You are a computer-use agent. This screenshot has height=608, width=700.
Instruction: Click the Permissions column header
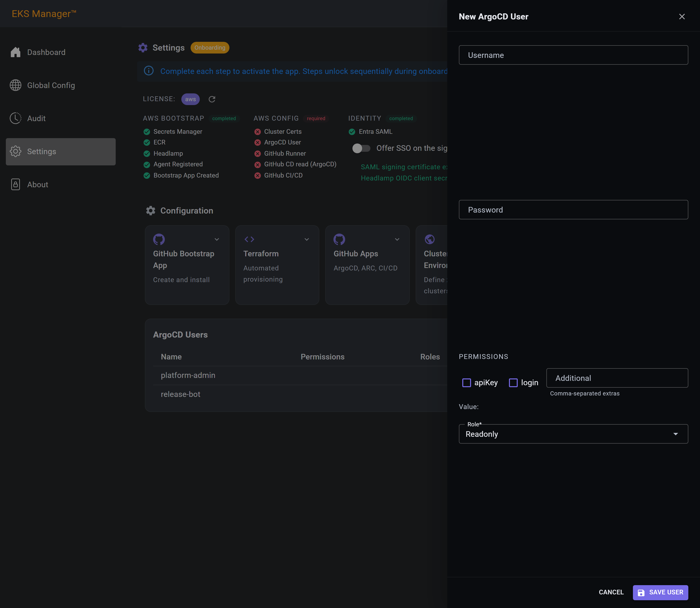click(323, 357)
